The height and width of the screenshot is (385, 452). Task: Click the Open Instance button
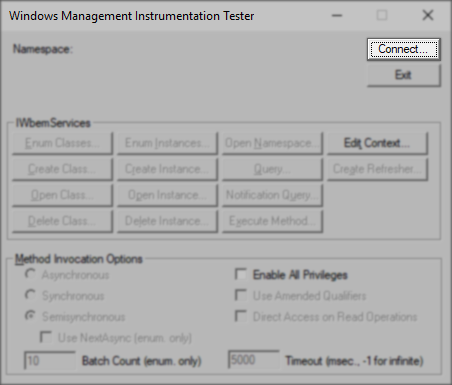(x=167, y=195)
